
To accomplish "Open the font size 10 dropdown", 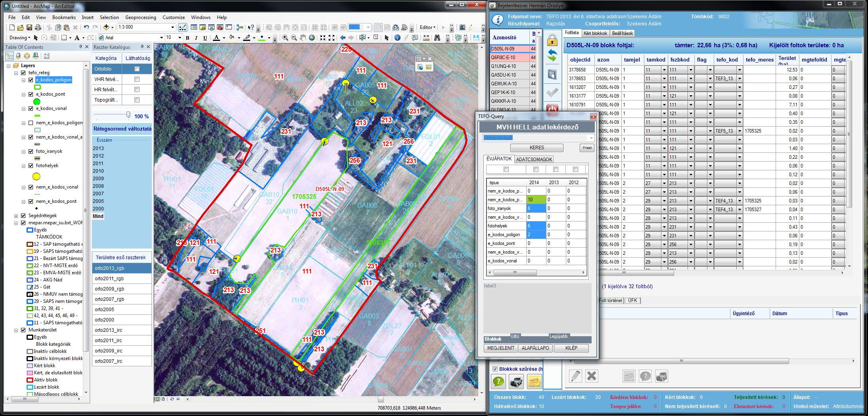I will (180, 38).
